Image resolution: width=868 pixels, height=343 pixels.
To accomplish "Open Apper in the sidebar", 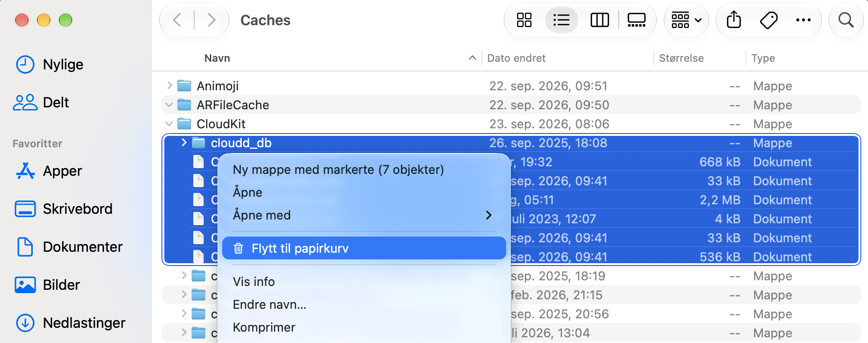I will 48,171.
